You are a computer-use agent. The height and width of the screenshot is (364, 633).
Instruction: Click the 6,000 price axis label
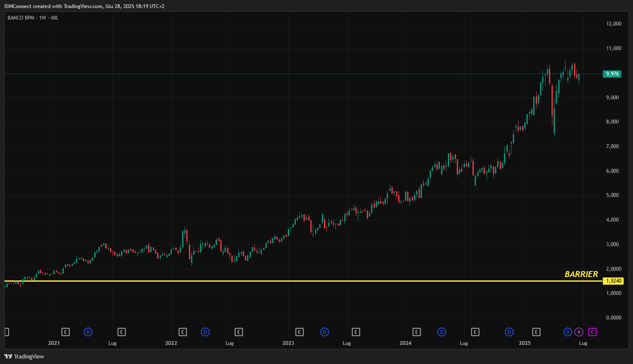coord(612,171)
